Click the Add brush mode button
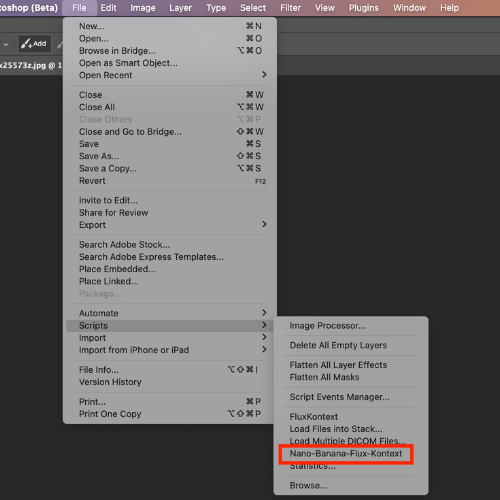The image size is (500, 500). click(34, 44)
